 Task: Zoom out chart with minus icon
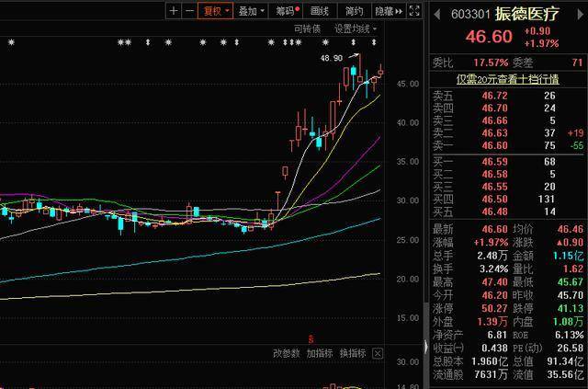(x=190, y=11)
